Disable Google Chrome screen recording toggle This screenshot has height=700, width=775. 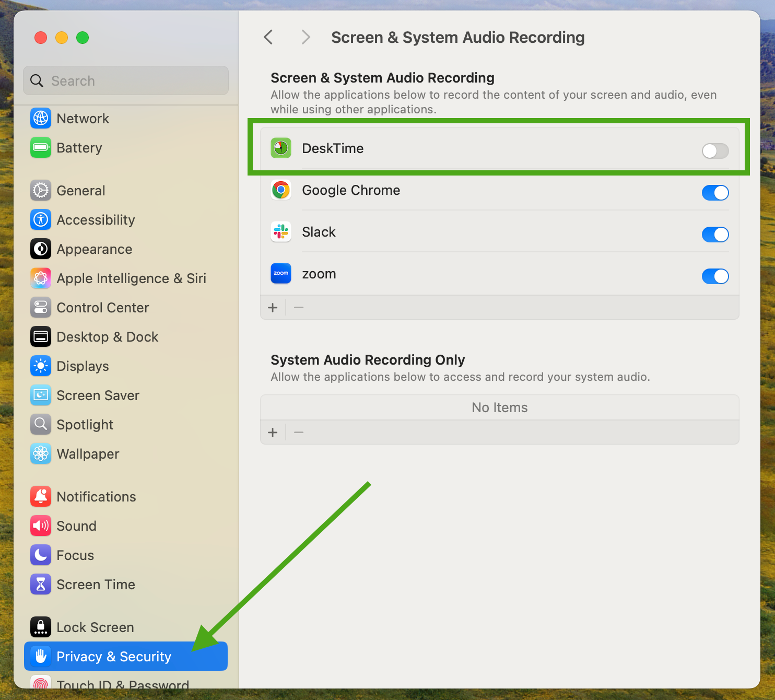(715, 193)
